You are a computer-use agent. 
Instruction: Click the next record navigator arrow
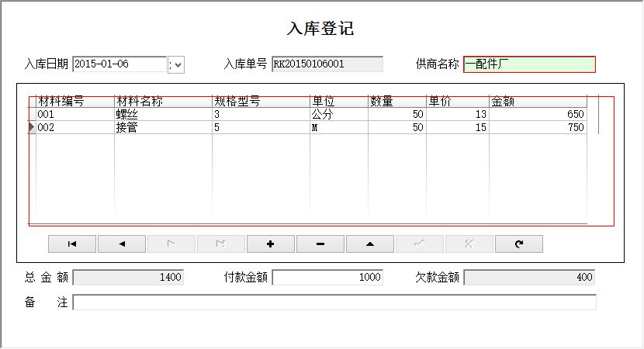pyautogui.click(x=171, y=244)
